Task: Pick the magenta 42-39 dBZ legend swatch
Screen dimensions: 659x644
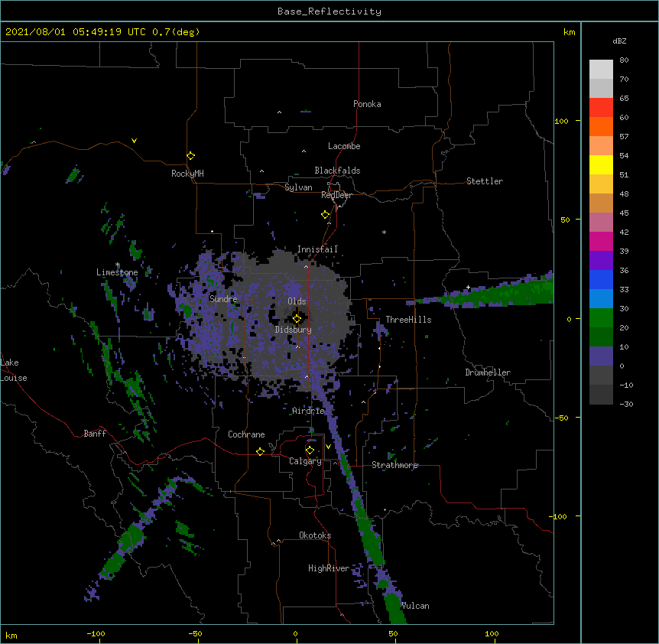Action: click(601, 241)
